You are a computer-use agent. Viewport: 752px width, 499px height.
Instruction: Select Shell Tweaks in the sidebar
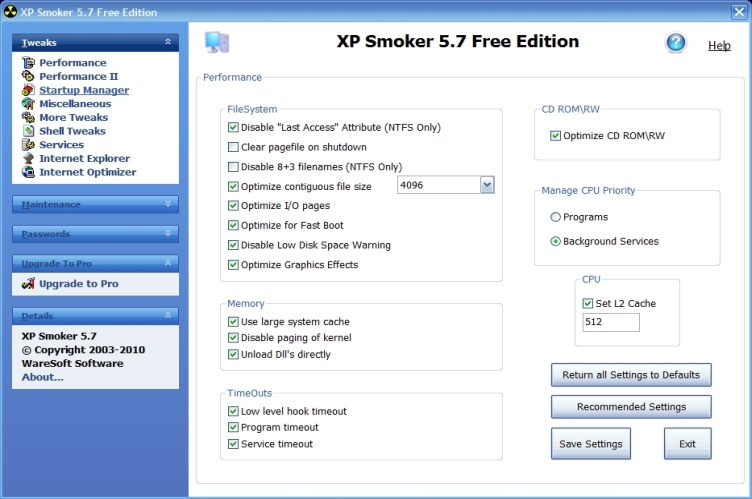(x=72, y=131)
